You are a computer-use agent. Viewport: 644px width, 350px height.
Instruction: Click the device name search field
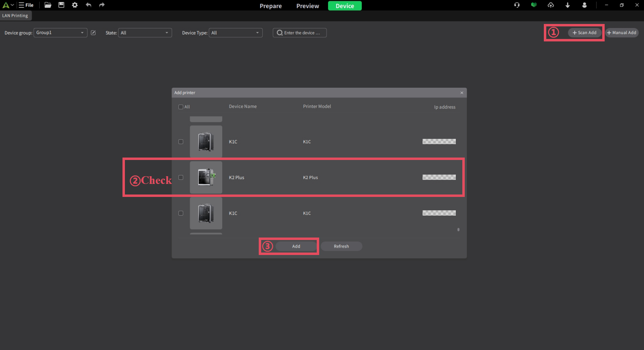300,33
